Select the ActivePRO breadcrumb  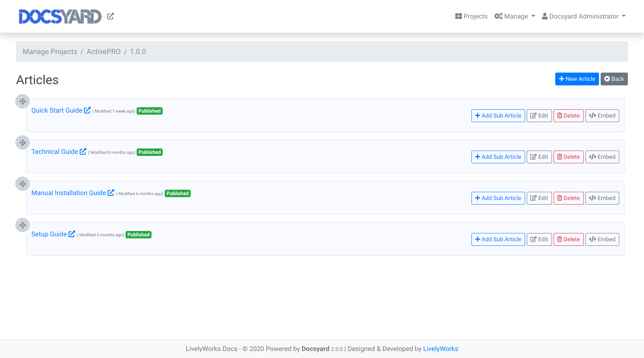[104, 52]
